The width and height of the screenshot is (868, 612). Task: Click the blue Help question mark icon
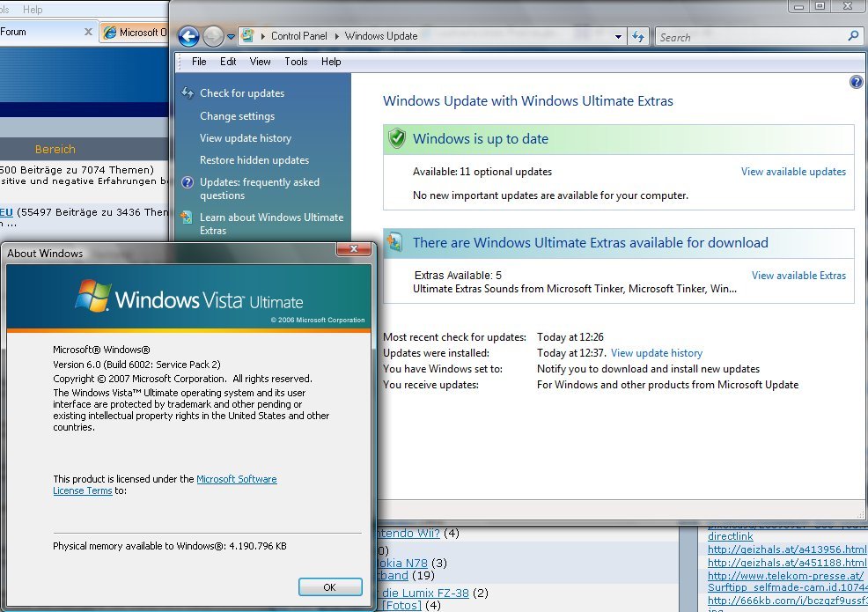point(856,83)
